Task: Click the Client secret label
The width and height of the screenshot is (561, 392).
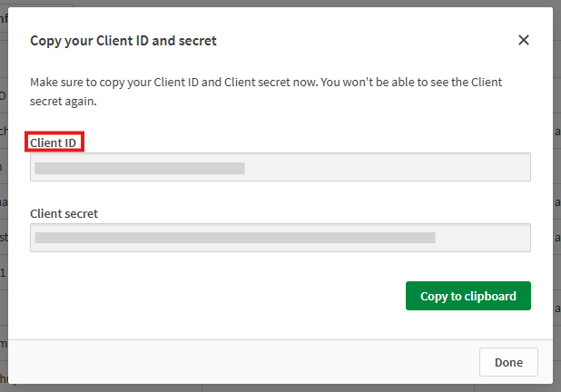Action: [x=64, y=213]
